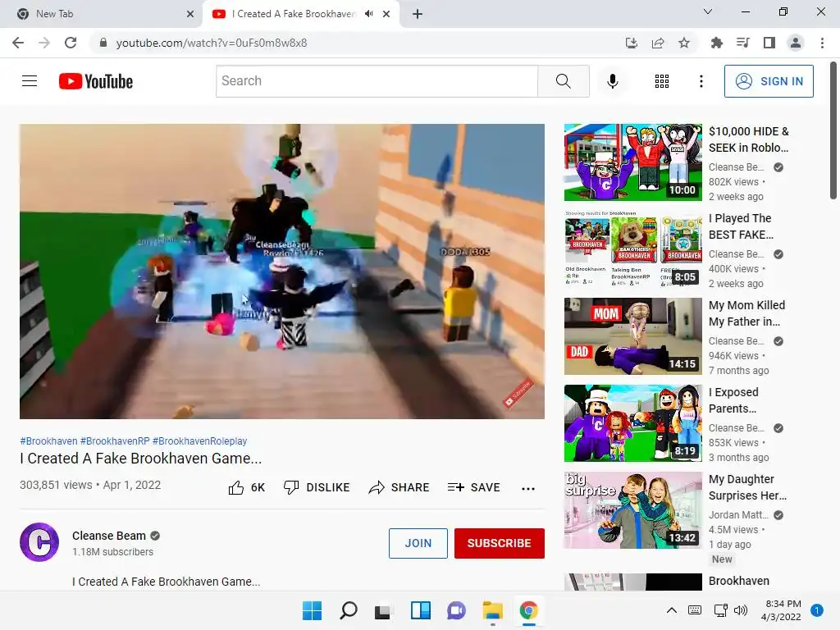
Task: Reload the page
Action: 71,43
